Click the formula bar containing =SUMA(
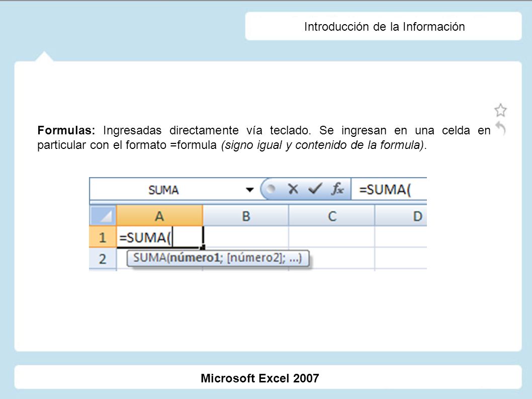 389,190
